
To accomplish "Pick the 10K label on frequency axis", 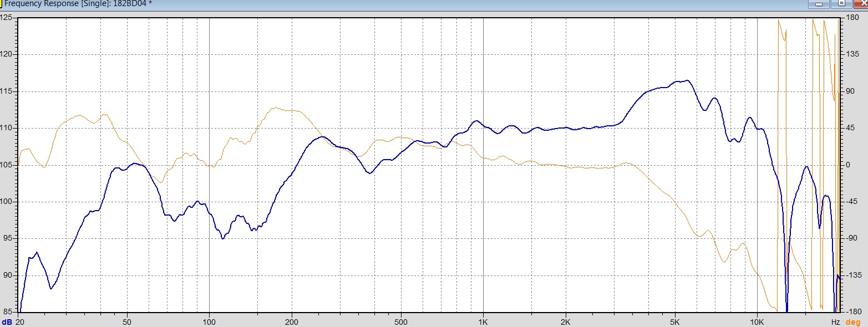I will pyautogui.click(x=758, y=322).
